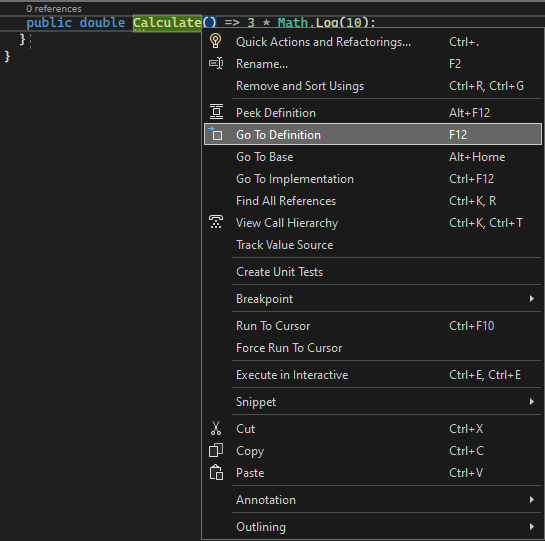Click the Calculate method name in code
This screenshot has width=545, height=541.
click(167, 23)
